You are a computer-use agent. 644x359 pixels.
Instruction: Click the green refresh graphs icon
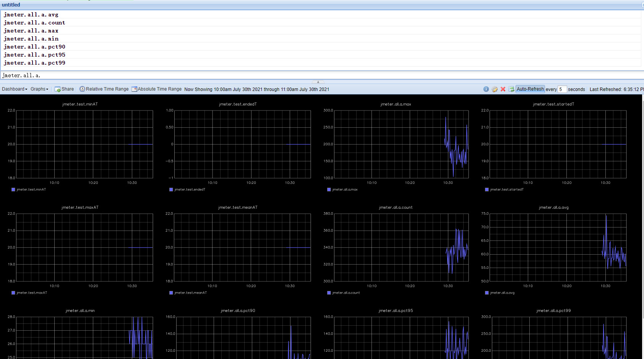(x=511, y=89)
